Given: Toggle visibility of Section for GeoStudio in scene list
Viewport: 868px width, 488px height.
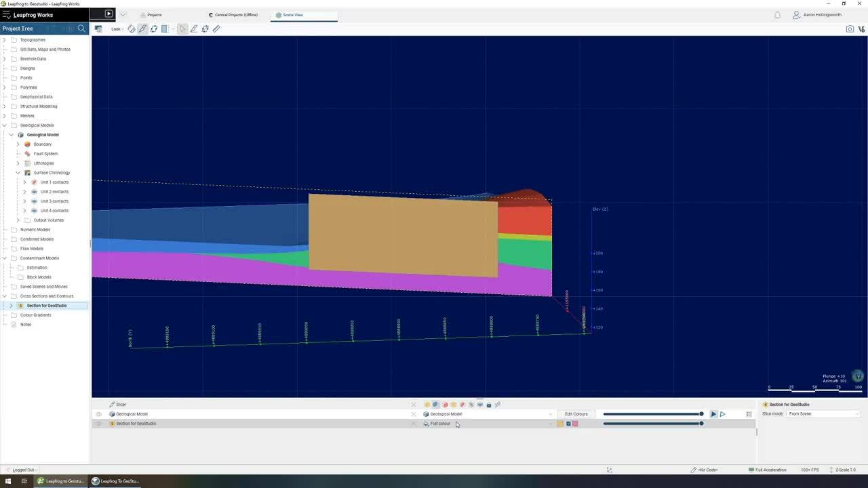Looking at the screenshot, I should pos(98,424).
